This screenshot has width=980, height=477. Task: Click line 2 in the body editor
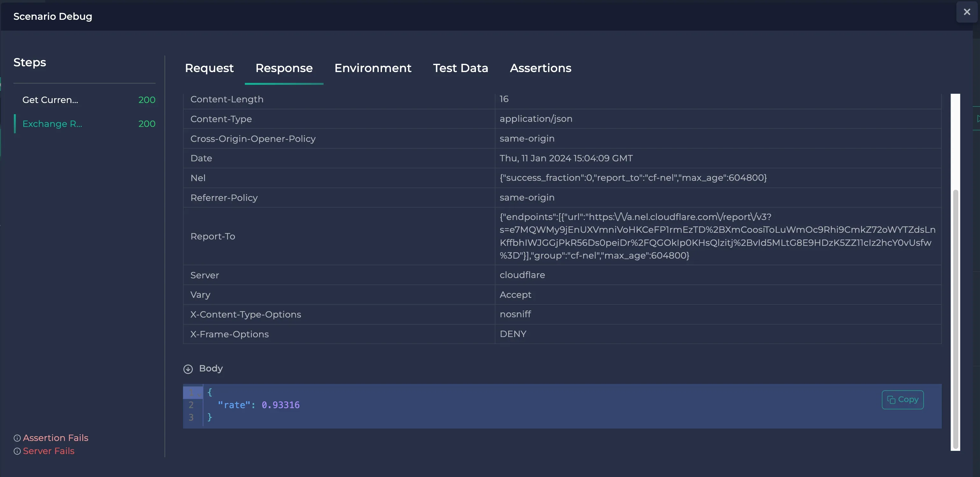259,405
